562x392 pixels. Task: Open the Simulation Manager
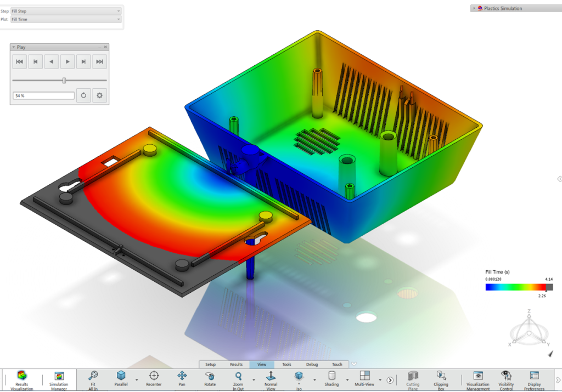pos(59,379)
